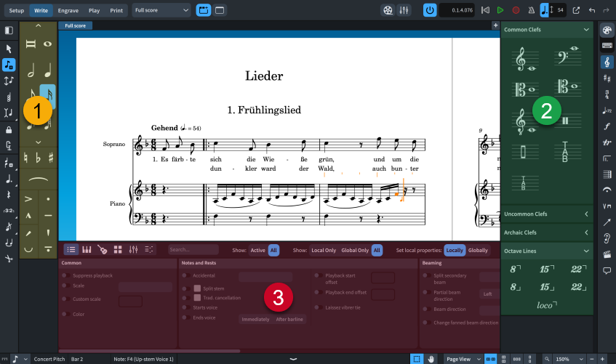Viewport: 616px width, 364px height.
Task: Set local properties to Globally
Action: tap(478, 250)
